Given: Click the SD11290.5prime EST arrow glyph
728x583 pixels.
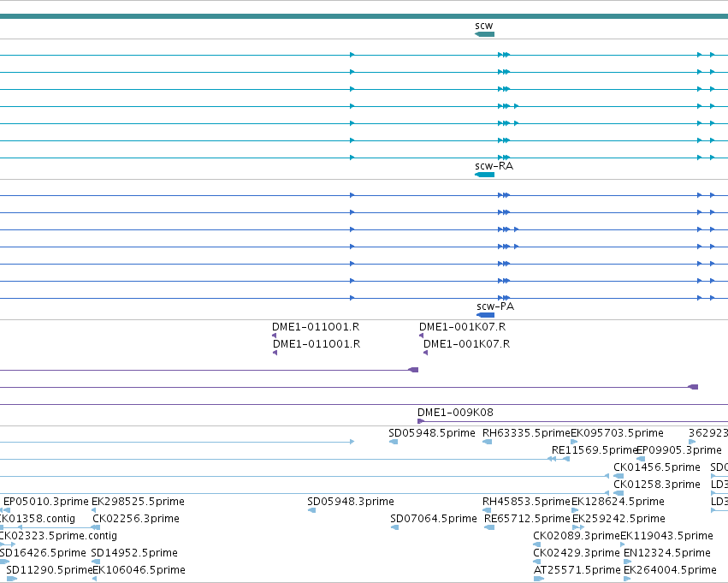Looking at the screenshot, I should pyautogui.click(x=12, y=579).
